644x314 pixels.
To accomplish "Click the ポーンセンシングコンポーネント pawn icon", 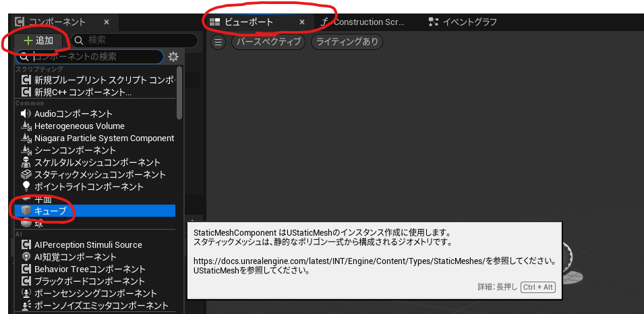I will pos(26,294).
